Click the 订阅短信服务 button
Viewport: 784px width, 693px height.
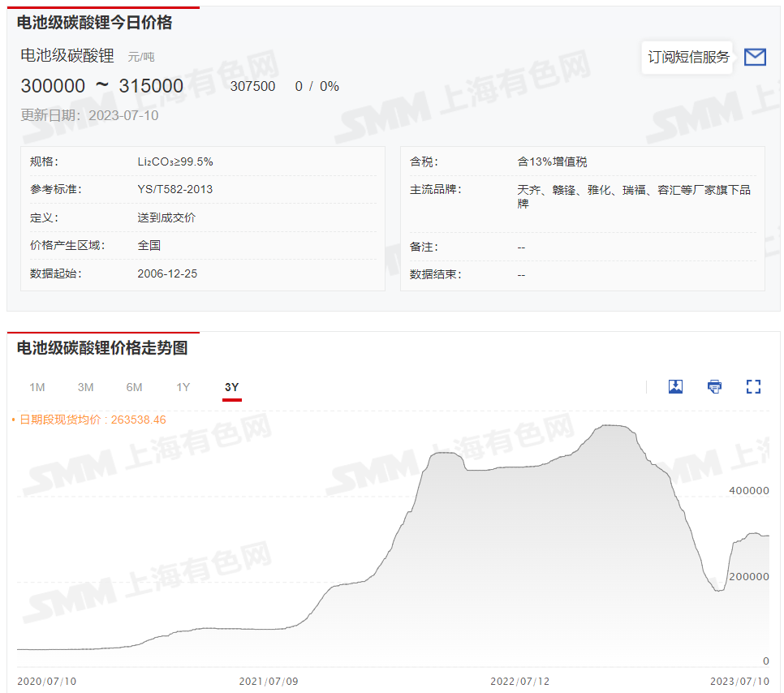tap(688, 58)
